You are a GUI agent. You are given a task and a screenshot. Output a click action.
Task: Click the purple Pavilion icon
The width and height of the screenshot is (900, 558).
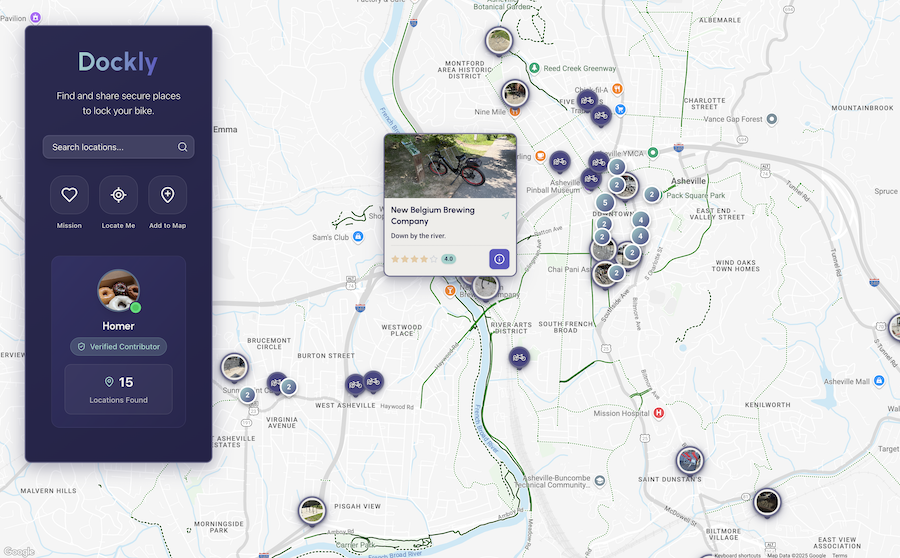[36, 18]
